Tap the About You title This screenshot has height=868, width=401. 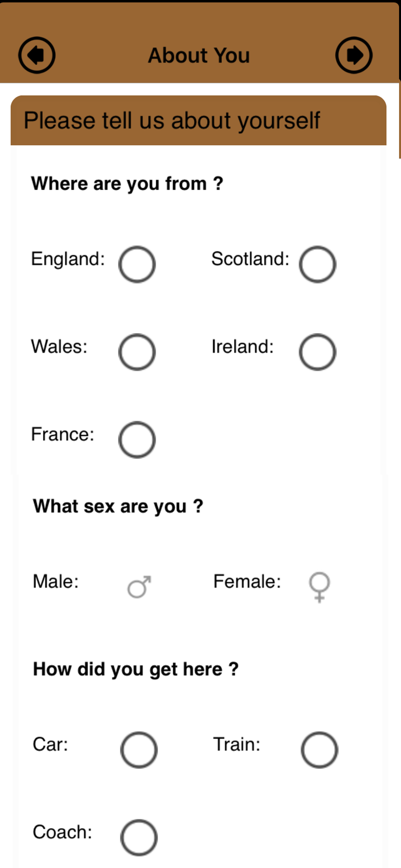coord(199,55)
